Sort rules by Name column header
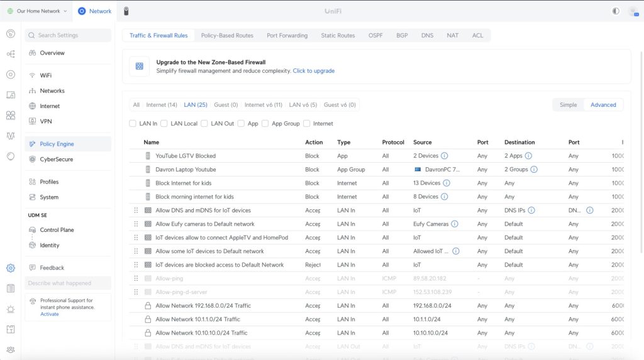Image resolution: width=644 pixels, height=360 pixels. (151, 143)
